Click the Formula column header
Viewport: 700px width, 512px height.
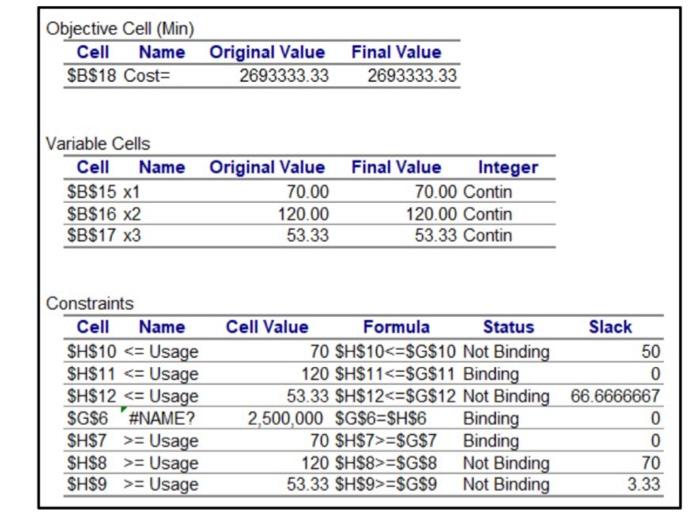tap(396, 327)
